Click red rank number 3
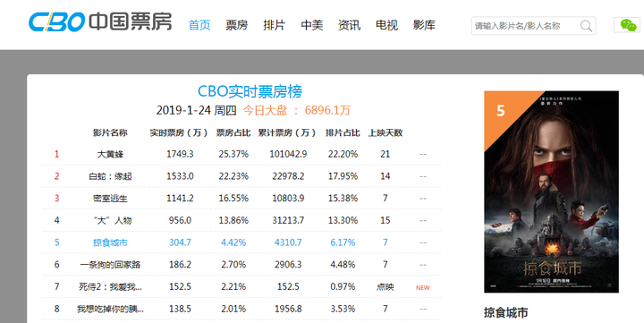Screen dimensions: 644x323 click(x=56, y=199)
